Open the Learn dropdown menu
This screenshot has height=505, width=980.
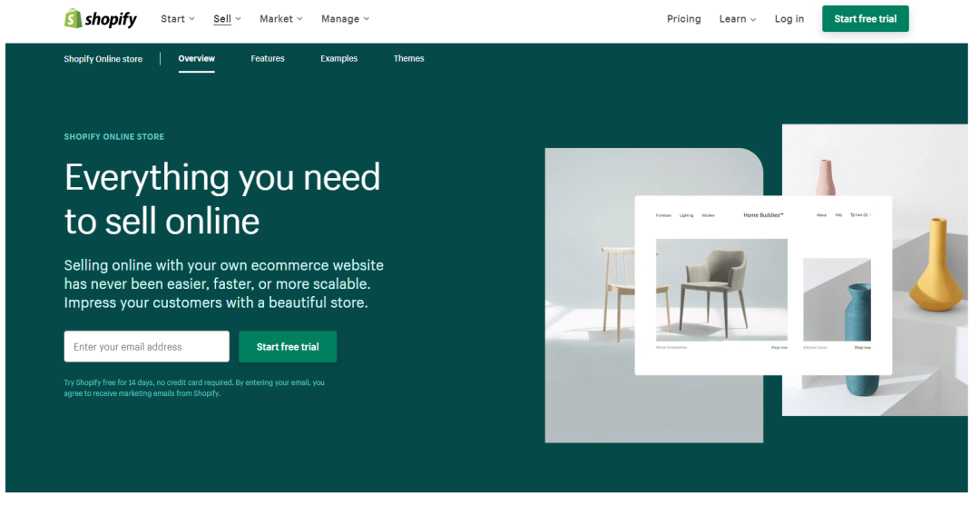[738, 19]
